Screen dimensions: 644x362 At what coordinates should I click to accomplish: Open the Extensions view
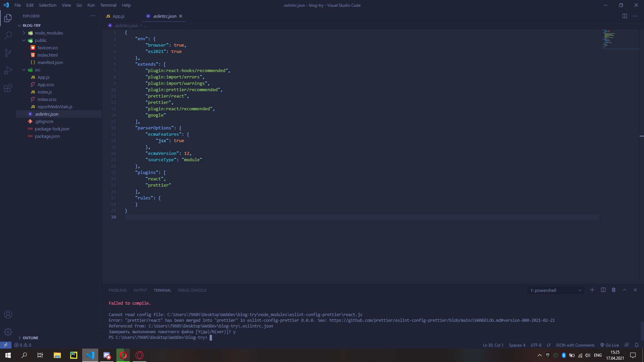8,88
